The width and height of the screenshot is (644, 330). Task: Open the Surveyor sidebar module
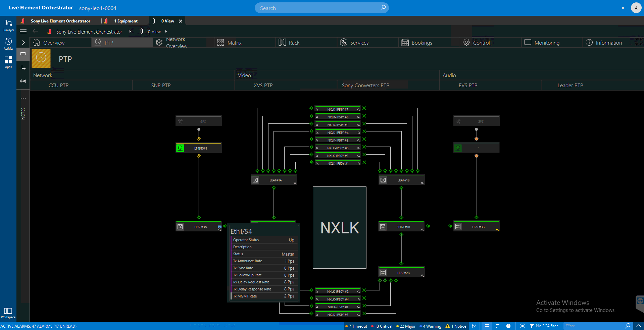tap(8, 25)
